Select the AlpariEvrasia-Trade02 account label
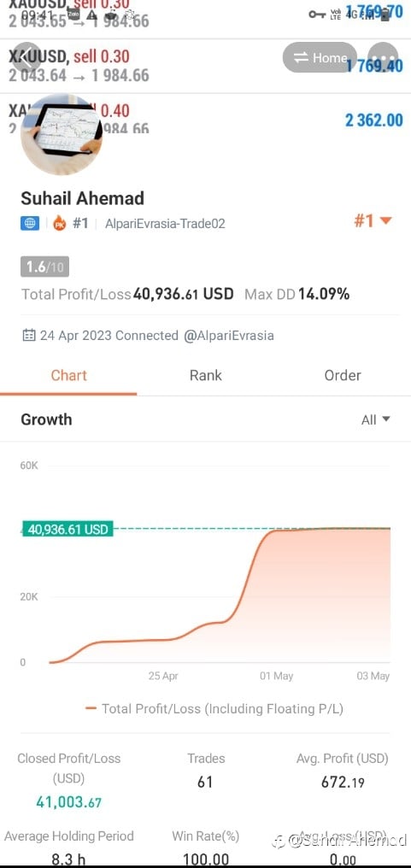Image resolution: width=411 pixels, height=868 pixels. click(165, 224)
